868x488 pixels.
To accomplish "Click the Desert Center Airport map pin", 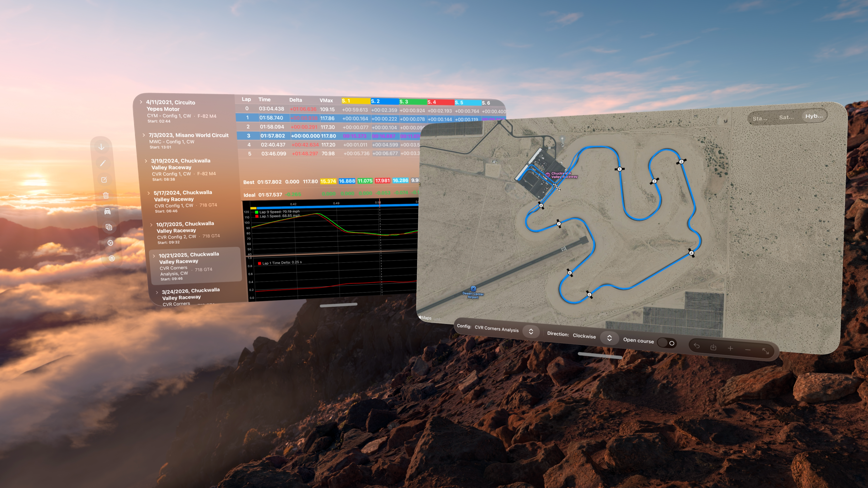I will (x=473, y=289).
